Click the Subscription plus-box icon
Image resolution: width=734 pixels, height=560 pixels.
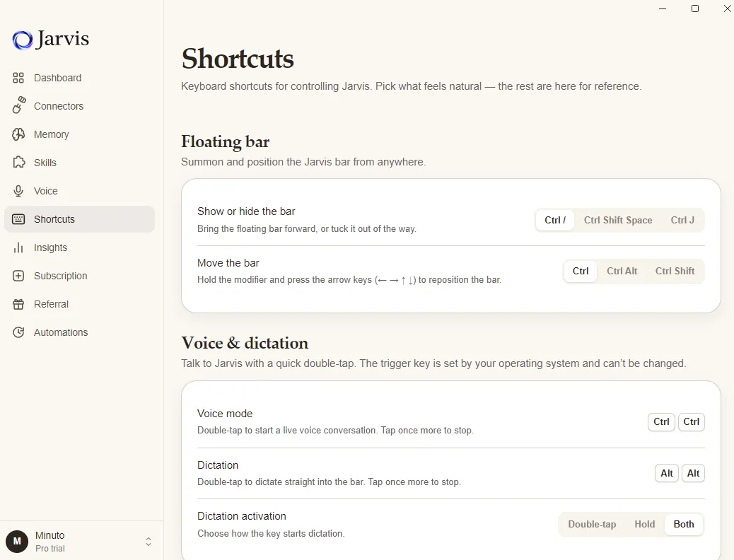(18, 276)
